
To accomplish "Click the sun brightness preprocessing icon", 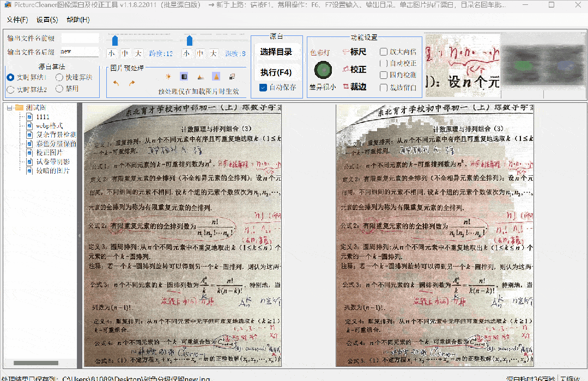I will coord(168,77).
